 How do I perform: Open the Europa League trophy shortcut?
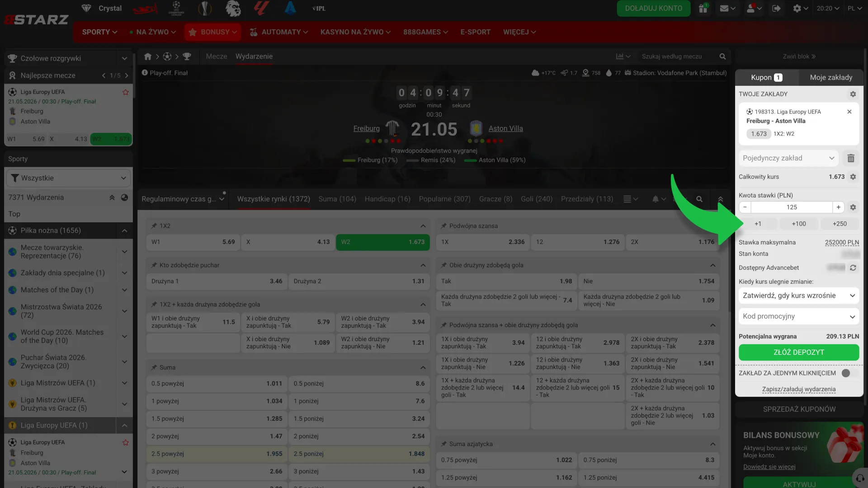(x=205, y=8)
